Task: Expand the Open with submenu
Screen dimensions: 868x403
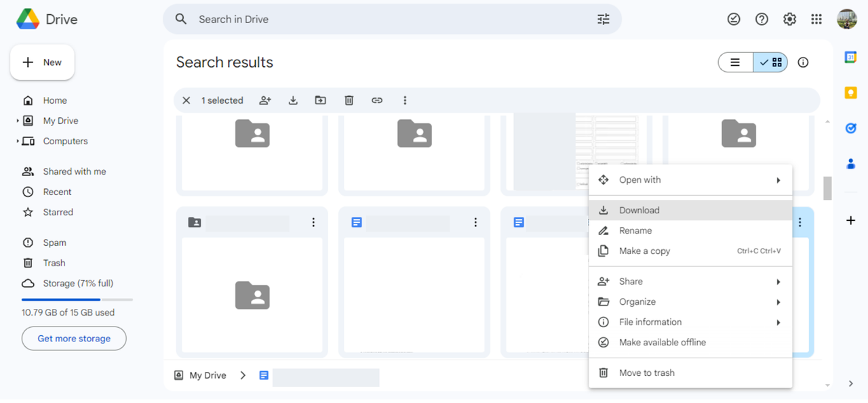Action: pos(778,180)
